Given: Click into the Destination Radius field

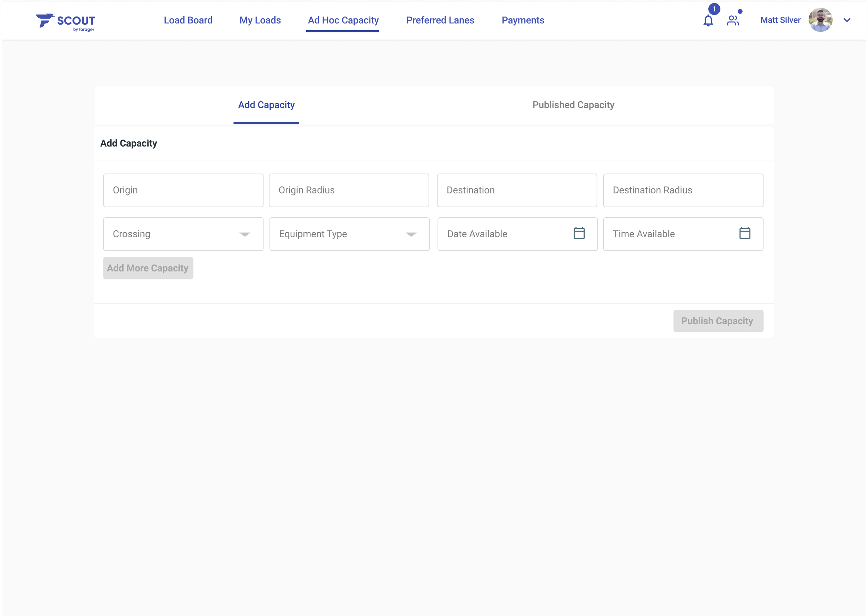Looking at the screenshot, I should 683,190.
